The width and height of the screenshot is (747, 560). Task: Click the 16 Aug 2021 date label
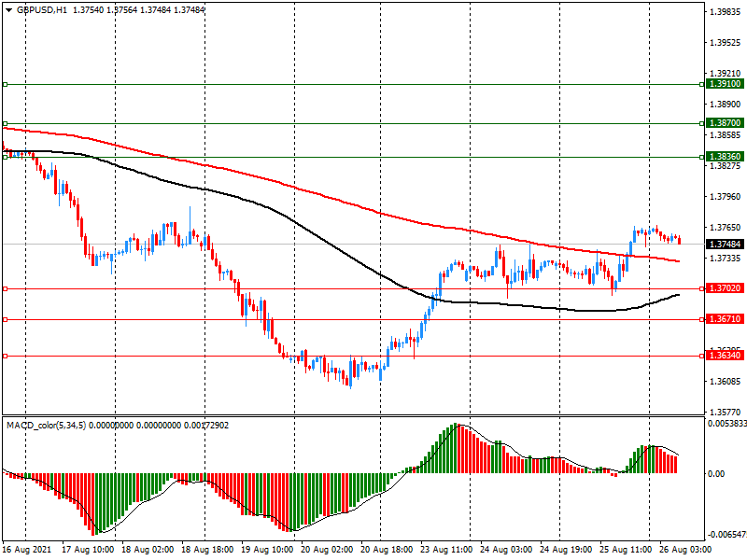[27, 549]
